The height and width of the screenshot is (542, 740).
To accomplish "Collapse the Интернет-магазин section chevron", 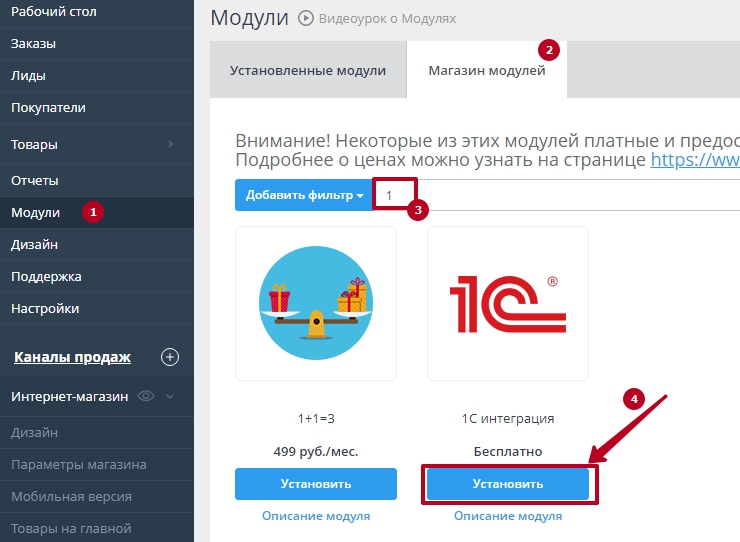I will tap(170, 397).
